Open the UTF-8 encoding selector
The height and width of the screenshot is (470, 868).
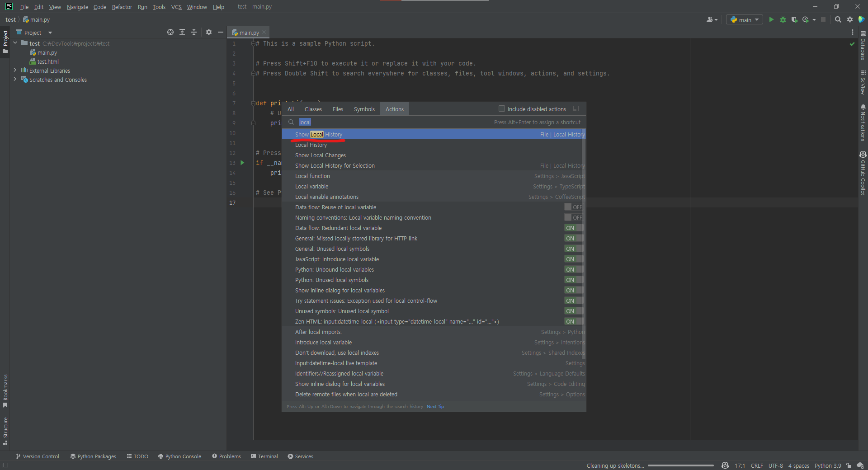click(x=776, y=465)
